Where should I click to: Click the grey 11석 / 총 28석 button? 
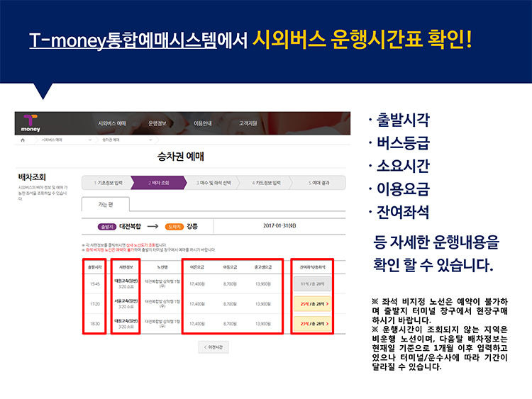(x=313, y=283)
